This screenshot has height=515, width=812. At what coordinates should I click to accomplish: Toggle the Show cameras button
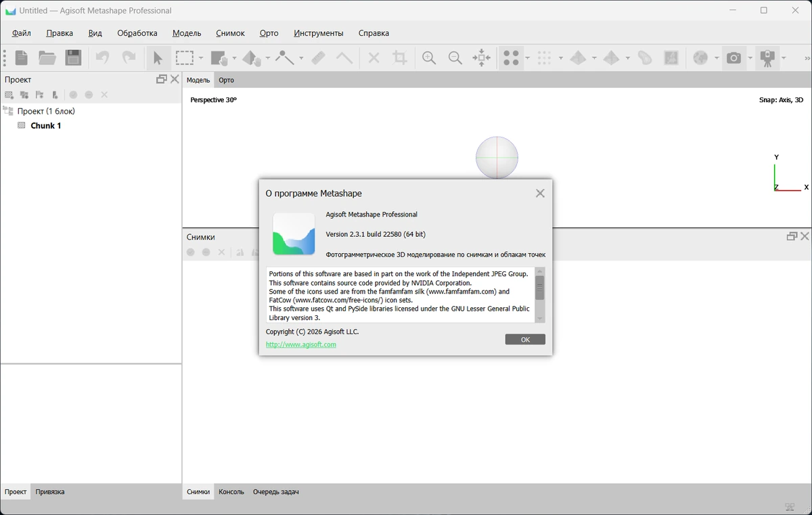734,58
